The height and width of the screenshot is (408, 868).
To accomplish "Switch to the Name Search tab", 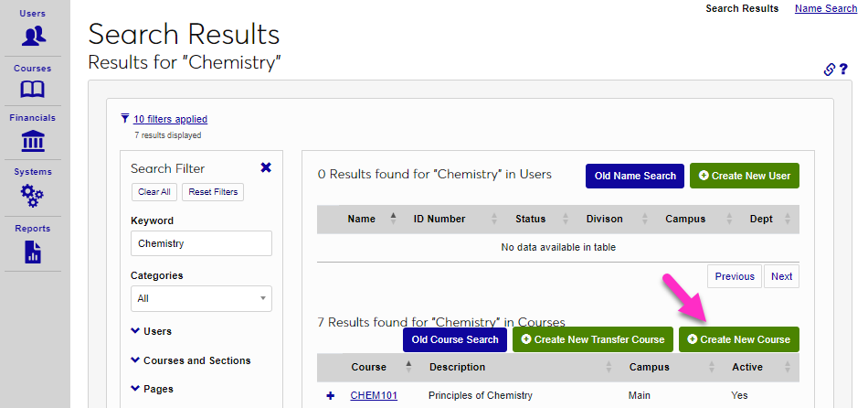I will pyautogui.click(x=826, y=8).
